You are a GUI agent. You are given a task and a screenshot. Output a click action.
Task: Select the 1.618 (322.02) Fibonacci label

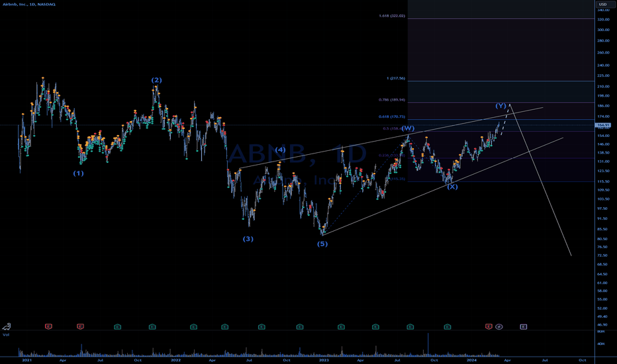pos(392,16)
